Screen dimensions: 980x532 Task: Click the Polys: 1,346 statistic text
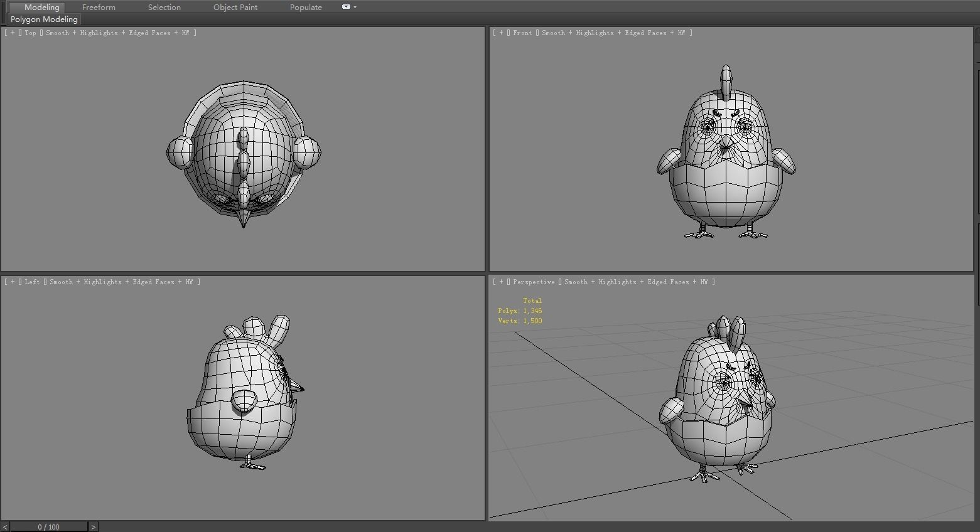[x=520, y=311]
